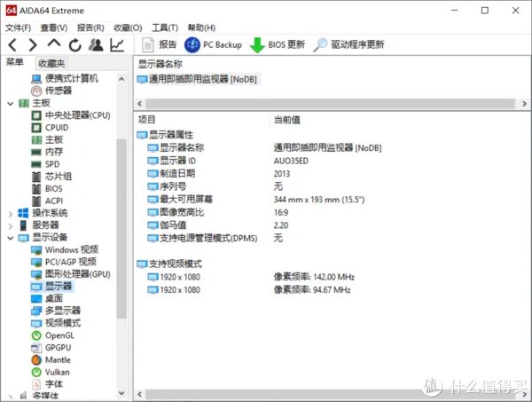
Task: Refresh the current page
Action: 75,45
